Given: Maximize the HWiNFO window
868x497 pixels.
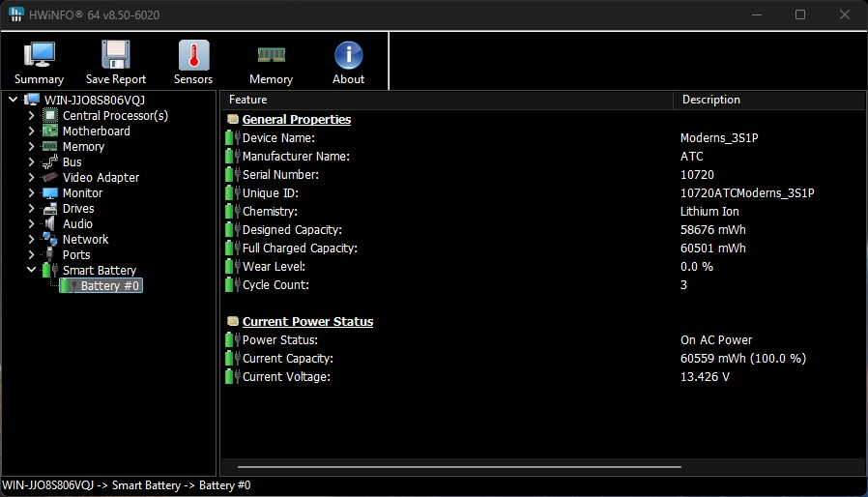Looking at the screenshot, I should (800, 15).
